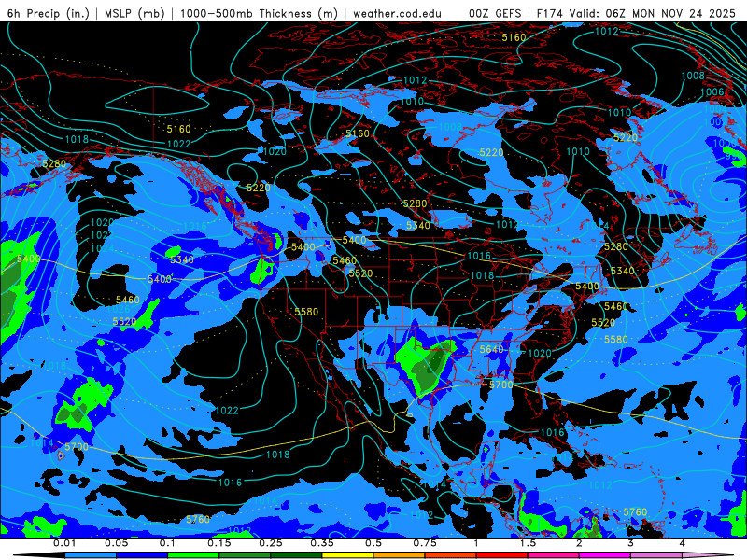Click the '0.25' colorbar label
Viewport: 747px width, 560px height.
(x=271, y=543)
